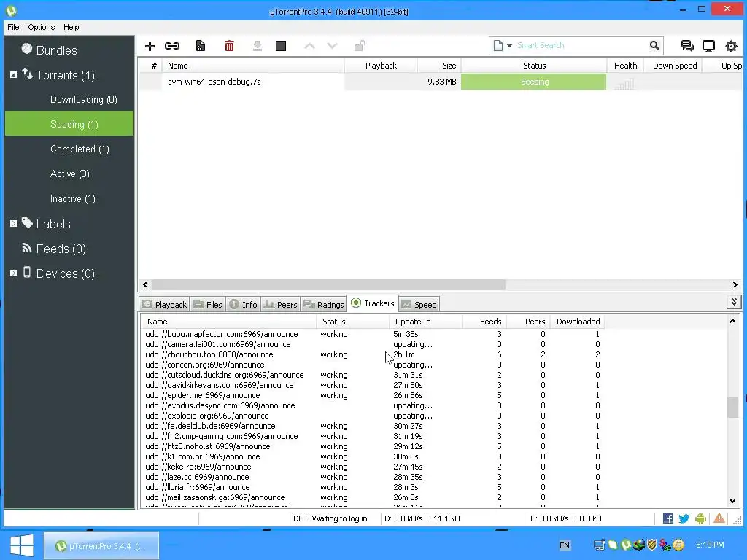Click the Stop Torrent square icon

click(281, 46)
